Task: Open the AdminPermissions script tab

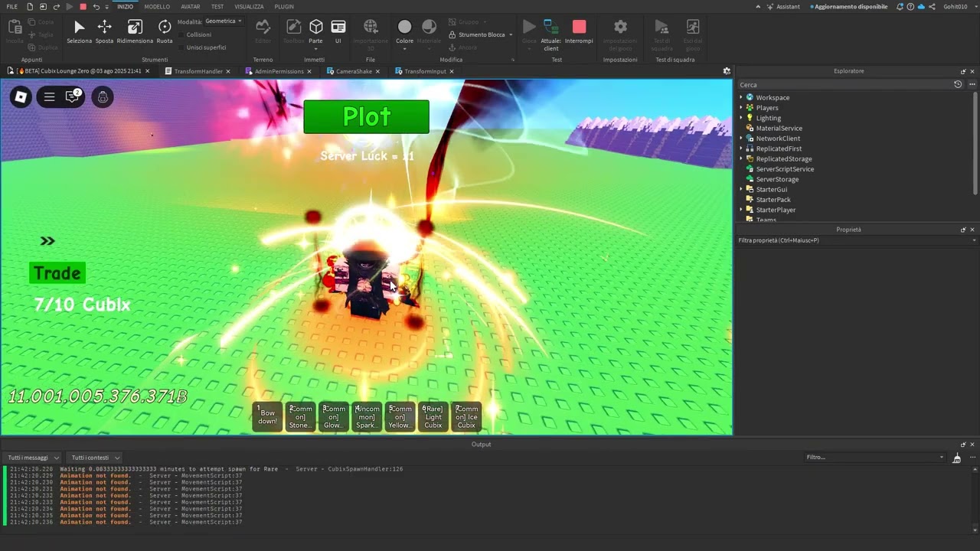Action: [279, 71]
